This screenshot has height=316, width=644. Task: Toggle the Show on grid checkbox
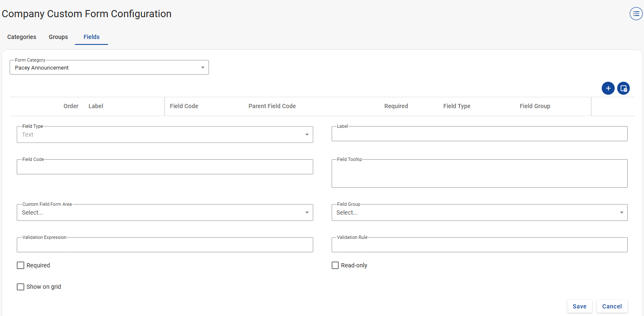click(21, 287)
